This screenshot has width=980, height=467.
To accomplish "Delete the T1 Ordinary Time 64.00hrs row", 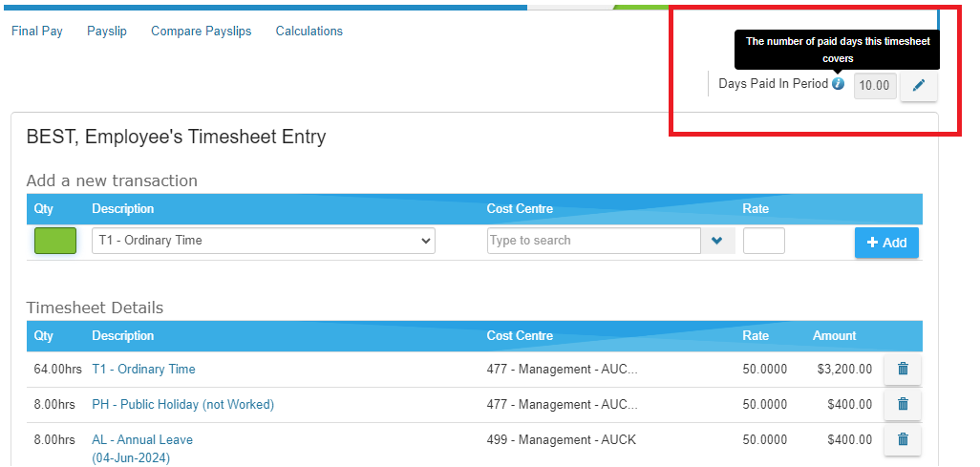I will pos(903,369).
